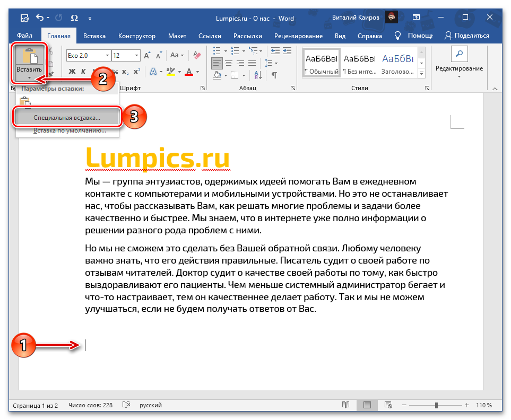Click the paste option clipboard icon
Screen dimensions: 511x420
[25, 102]
